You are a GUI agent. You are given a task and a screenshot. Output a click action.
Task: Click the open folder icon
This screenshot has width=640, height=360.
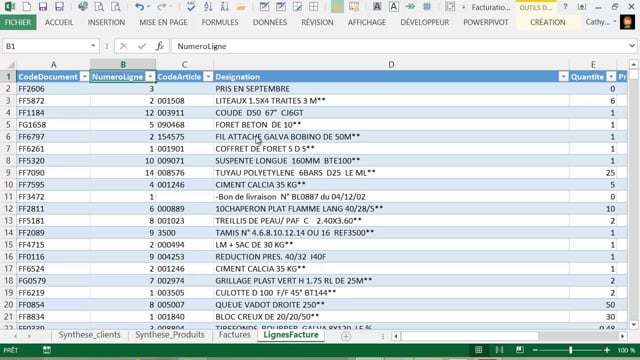coord(241,7)
